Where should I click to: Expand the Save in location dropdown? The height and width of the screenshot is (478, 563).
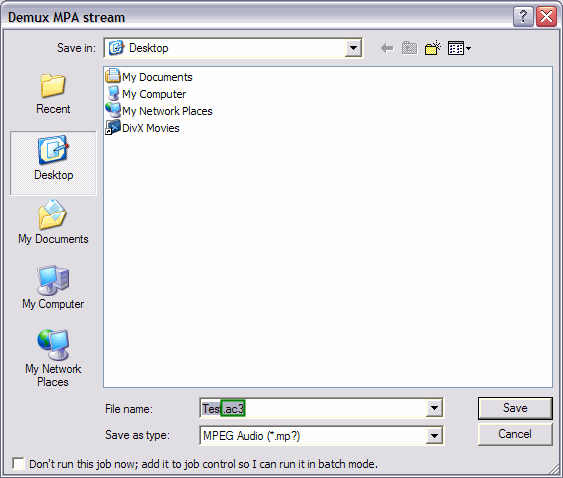(x=353, y=48)
